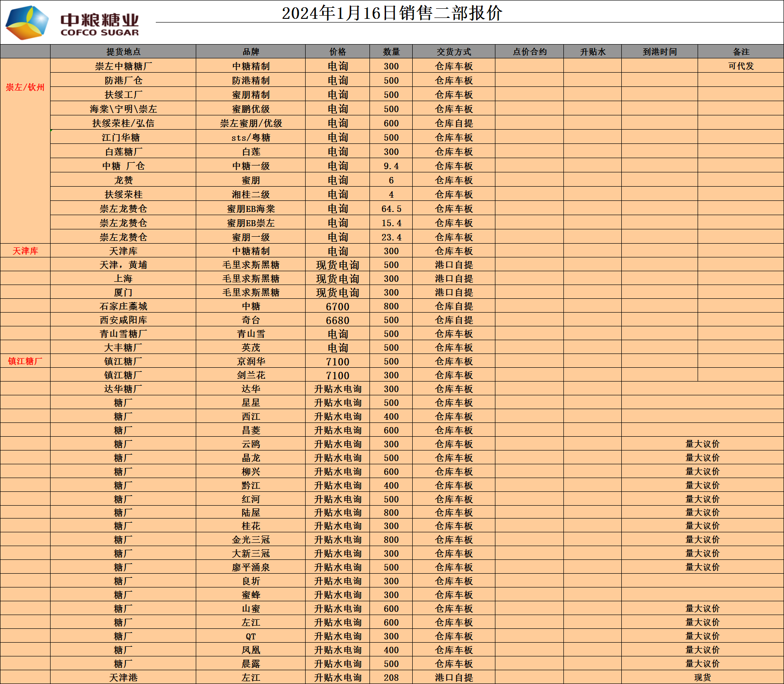
Task: Click the red 崇左/钦州 region label
Action: coord(25,87)
